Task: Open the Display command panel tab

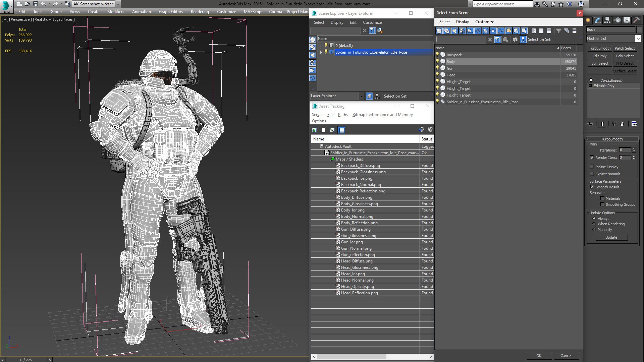Action: [x=627, y=20]
